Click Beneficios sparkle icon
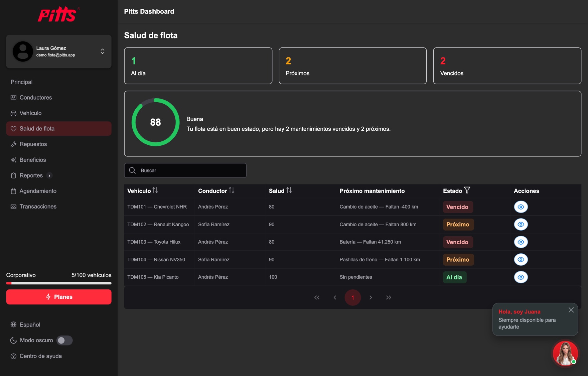588x376 pixels. point(13,160)
